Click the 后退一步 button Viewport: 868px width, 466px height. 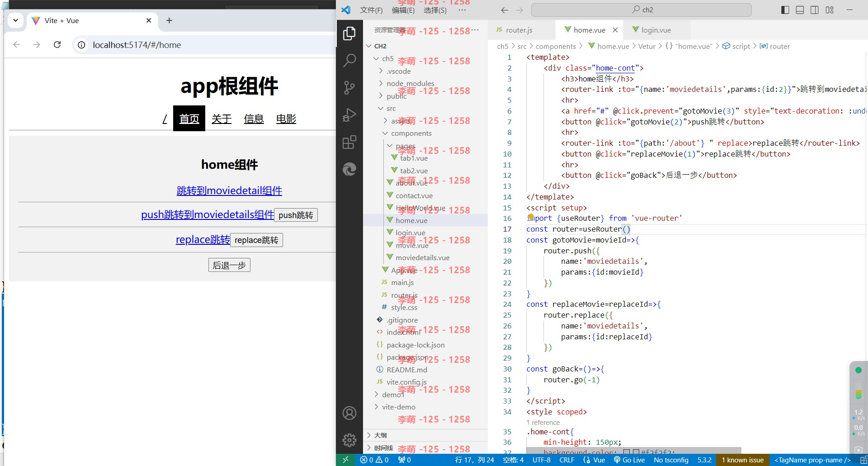coord(229,265)
